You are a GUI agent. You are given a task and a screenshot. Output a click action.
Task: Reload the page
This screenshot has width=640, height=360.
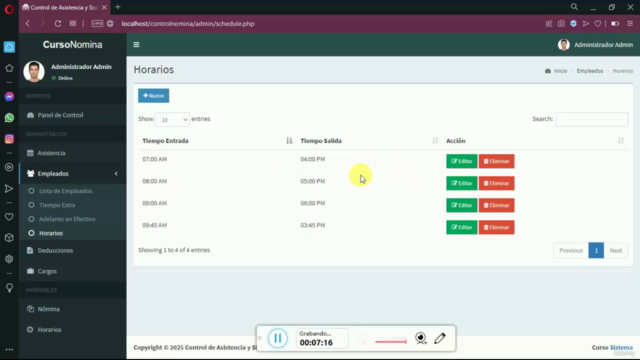[58, 24]
